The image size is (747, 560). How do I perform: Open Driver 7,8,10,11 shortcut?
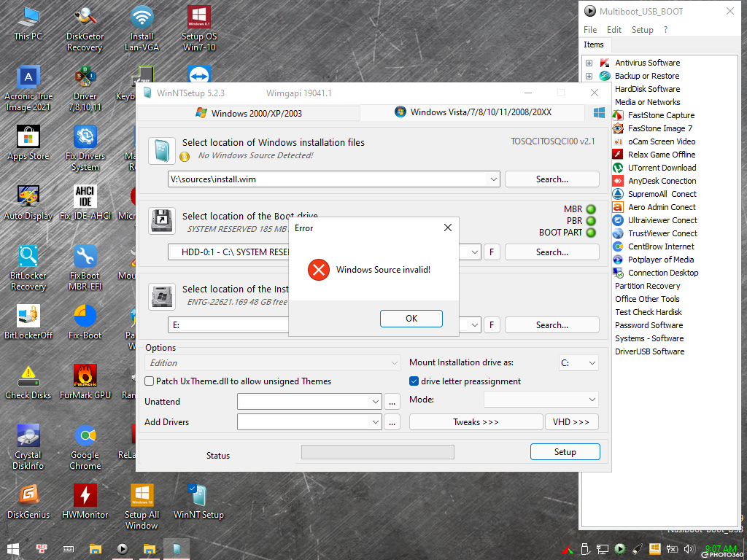point(85,89)
